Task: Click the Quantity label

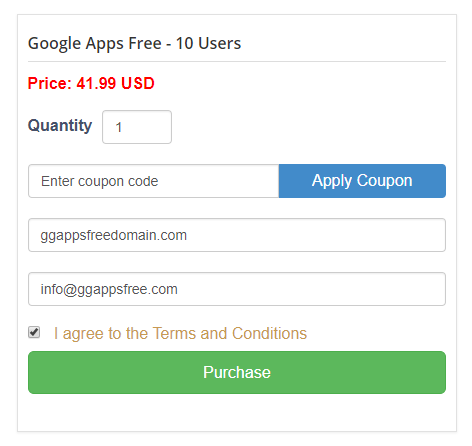Action: pos(60,126)
